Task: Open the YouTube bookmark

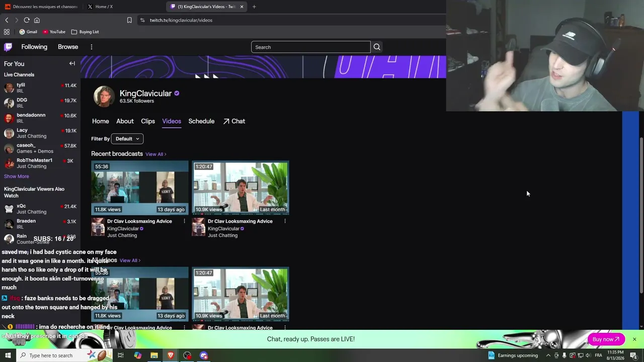Action: coord(54,32)
